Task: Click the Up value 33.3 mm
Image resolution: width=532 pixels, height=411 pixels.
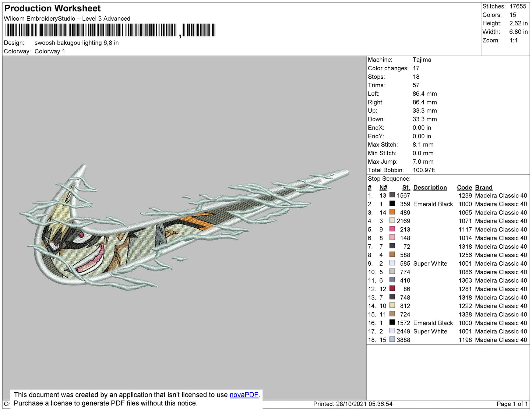Action: [x=425, y=110]
